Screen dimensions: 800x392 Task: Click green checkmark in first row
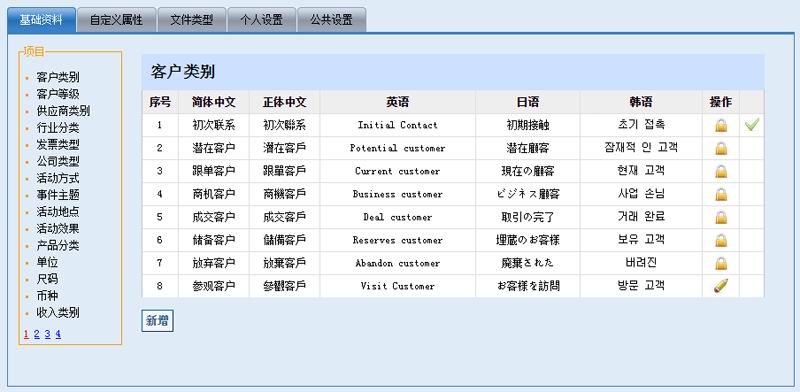(x=752, y=125)
